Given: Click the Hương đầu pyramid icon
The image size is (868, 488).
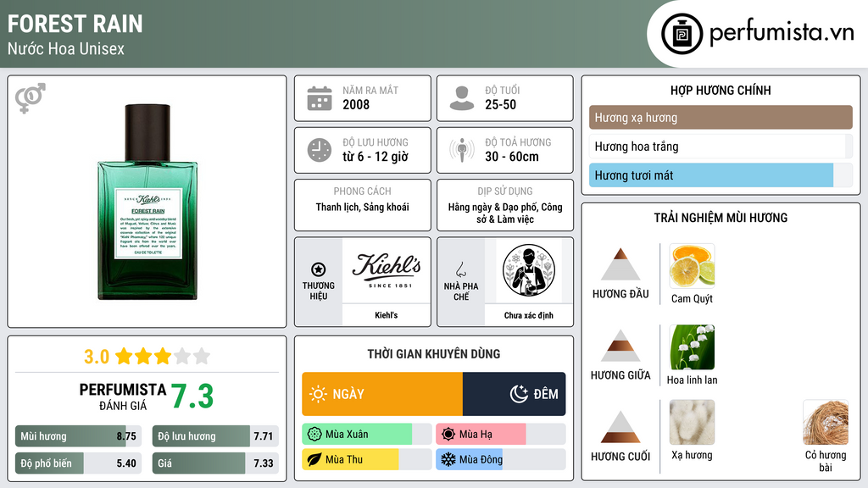Looking at the screenshot, I should (x=620, y=264).
